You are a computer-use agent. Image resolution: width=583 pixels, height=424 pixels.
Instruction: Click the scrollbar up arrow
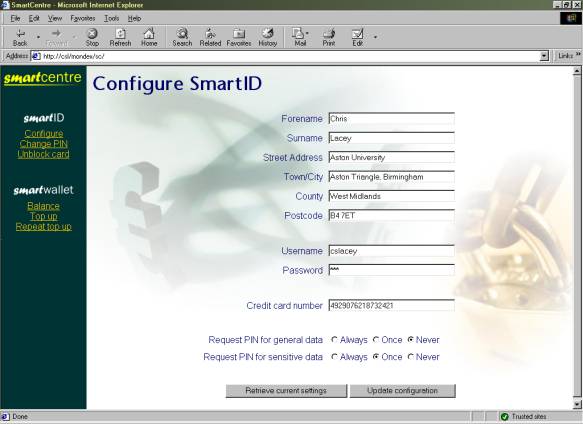click(577, 70)
